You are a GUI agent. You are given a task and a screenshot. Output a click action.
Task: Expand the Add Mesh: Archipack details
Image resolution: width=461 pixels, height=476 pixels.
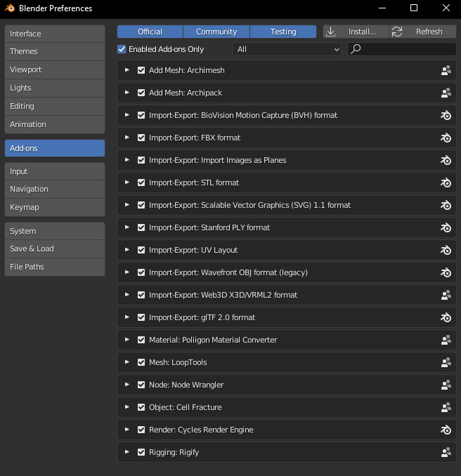[127, 93]
